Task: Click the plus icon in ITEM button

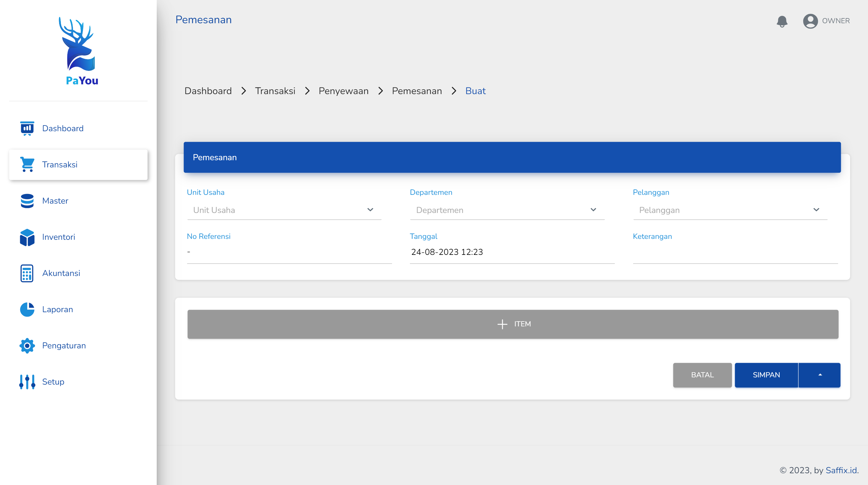Action: 502,324
